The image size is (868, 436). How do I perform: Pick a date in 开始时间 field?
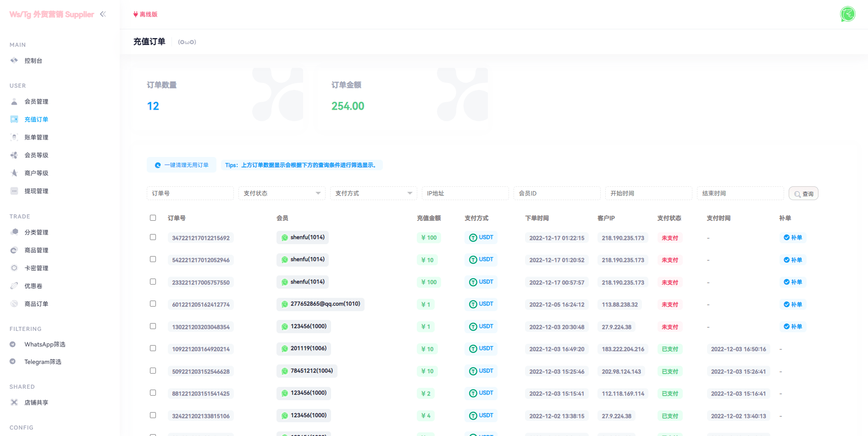point(648,193)
